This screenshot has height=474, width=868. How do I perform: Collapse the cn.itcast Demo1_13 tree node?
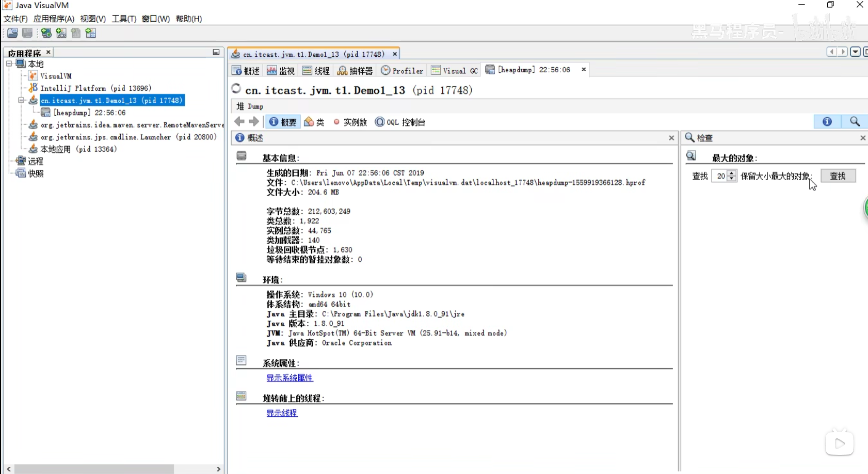tap(21, 100)
